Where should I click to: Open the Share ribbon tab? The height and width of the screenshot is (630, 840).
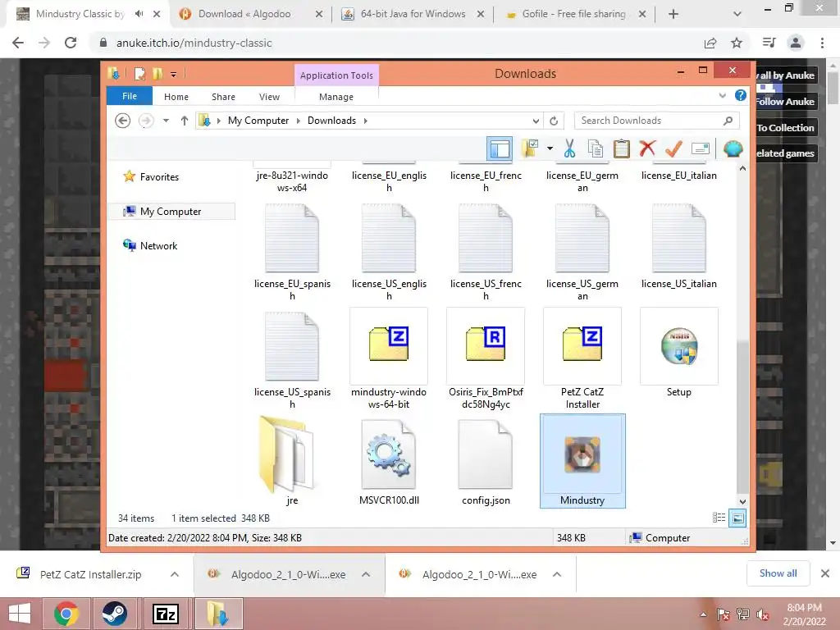point(223,97)
